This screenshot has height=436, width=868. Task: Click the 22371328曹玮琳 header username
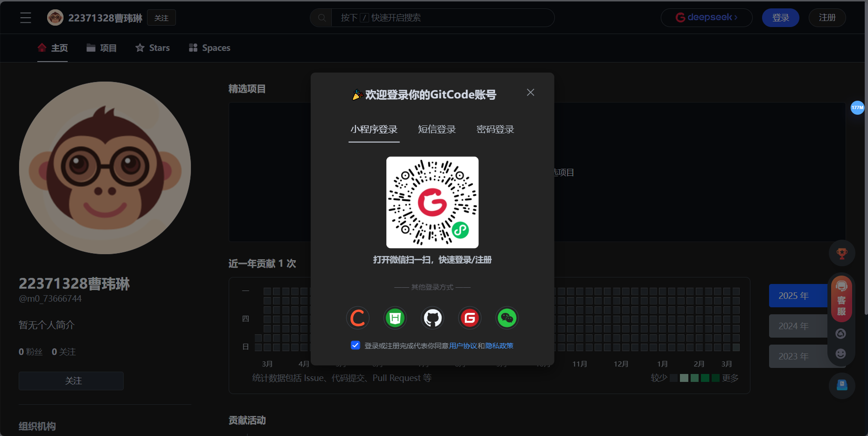coord(105,18)
